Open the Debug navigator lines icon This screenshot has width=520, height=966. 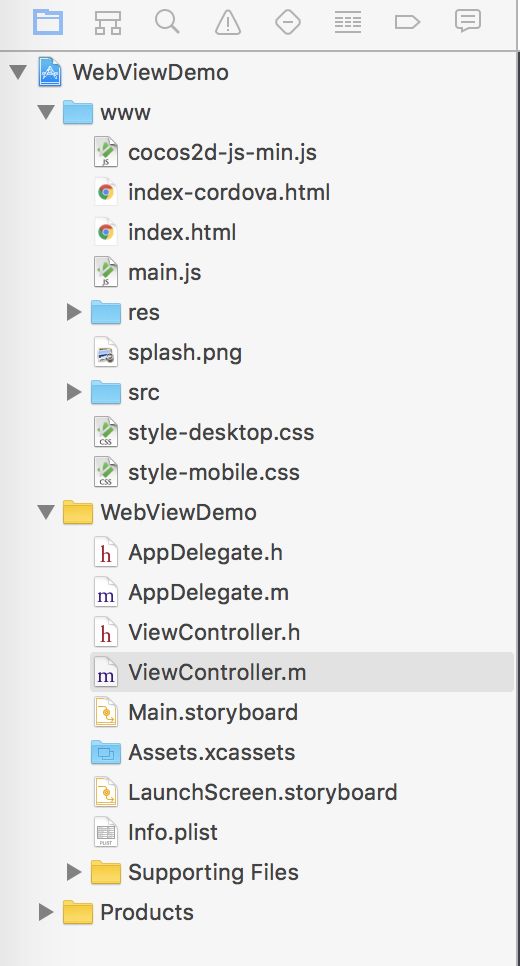point(347,23)
